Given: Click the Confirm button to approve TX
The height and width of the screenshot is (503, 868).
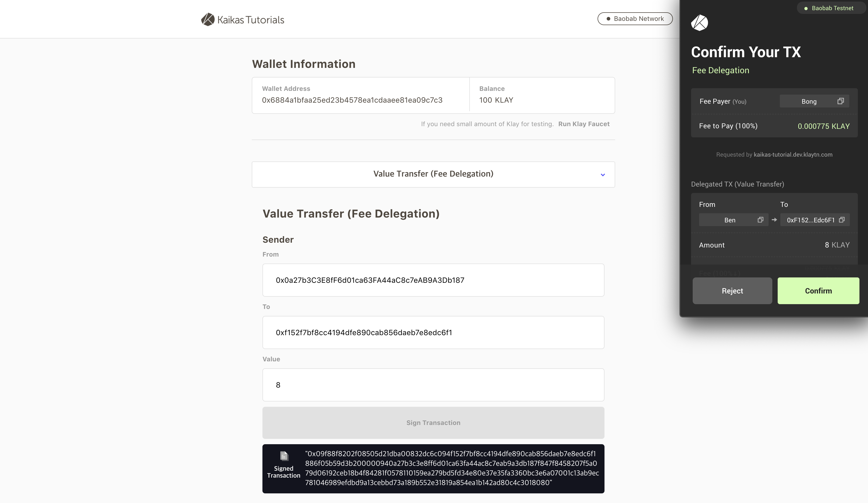Looking at the screenshot, I should pyautogui.click(x=818, y=291).
